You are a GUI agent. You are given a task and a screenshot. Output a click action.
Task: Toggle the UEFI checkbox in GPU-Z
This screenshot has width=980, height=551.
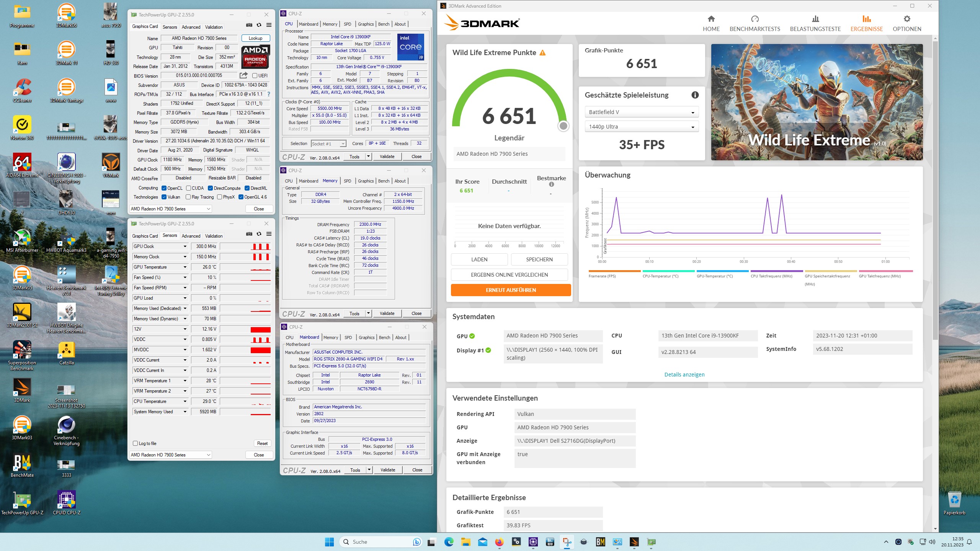coord(255,76)
